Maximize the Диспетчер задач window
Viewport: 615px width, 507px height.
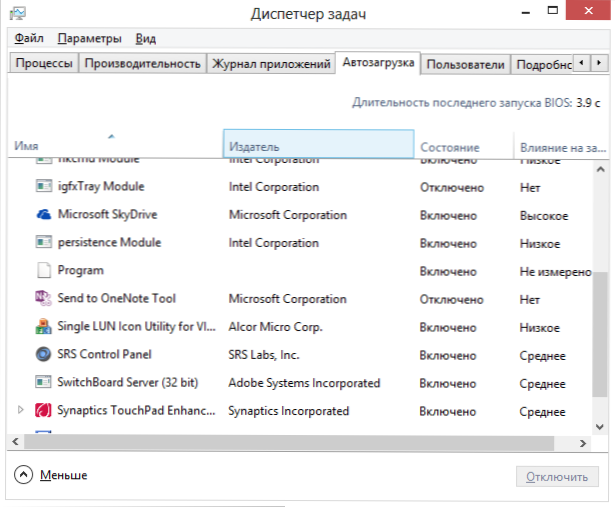(553, 11)
